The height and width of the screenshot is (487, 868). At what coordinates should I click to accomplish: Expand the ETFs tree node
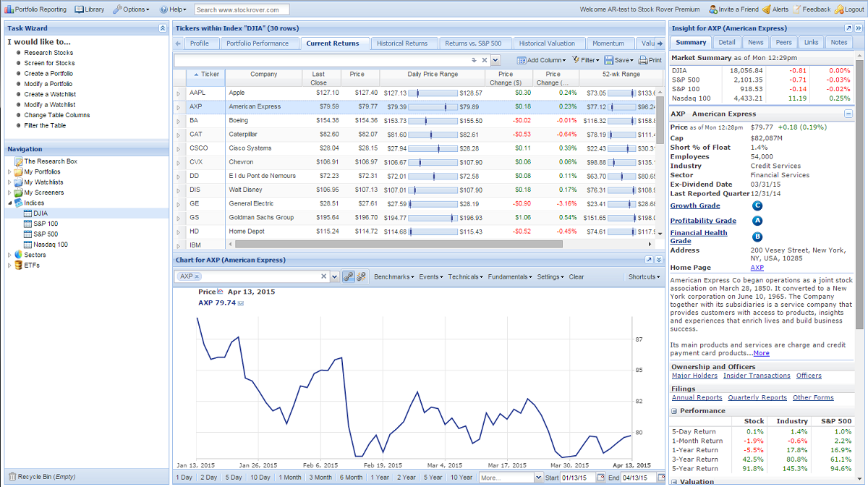(9, 266)
